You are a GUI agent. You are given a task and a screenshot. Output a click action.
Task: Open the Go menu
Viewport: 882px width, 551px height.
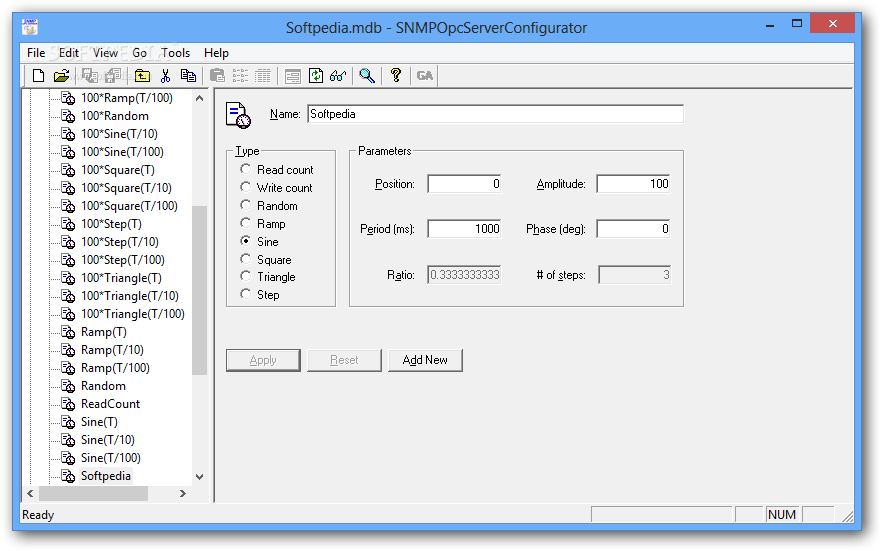[140, 53]
